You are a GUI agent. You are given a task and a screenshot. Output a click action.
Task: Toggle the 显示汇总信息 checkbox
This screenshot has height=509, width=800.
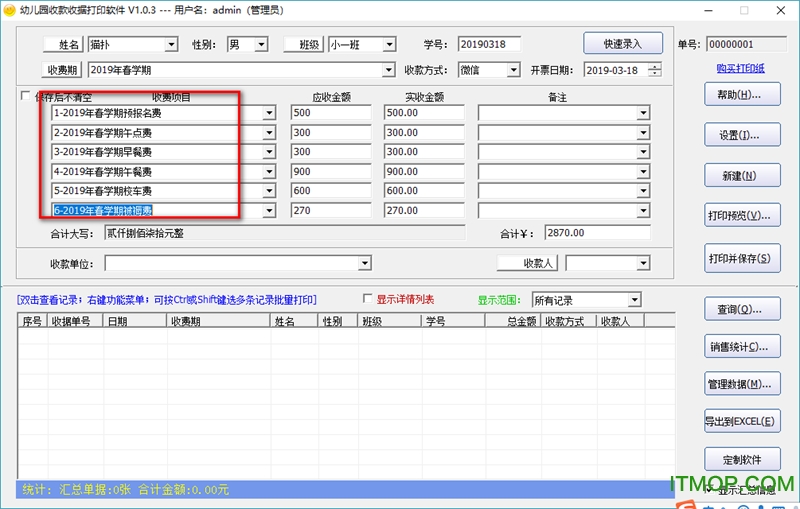click(709, 490)
